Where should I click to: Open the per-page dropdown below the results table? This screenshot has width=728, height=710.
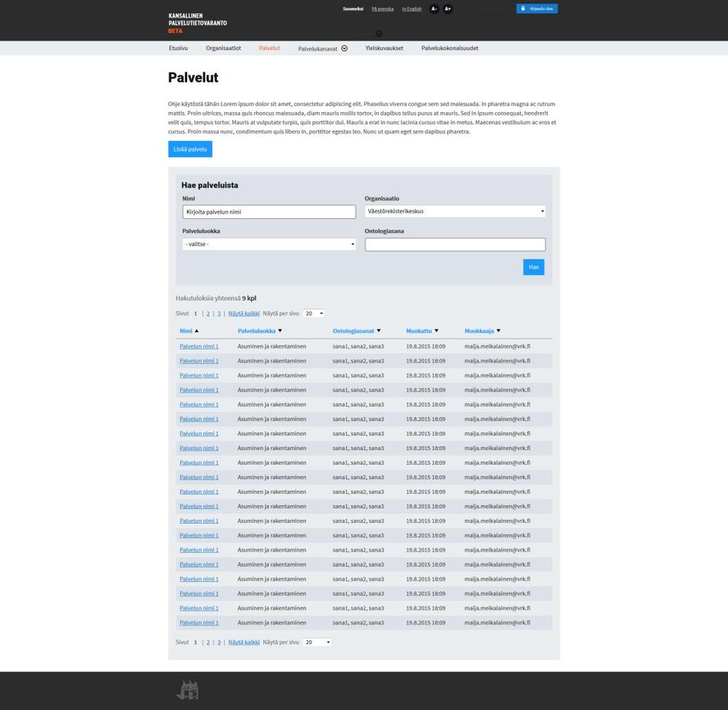click(316, 642)
